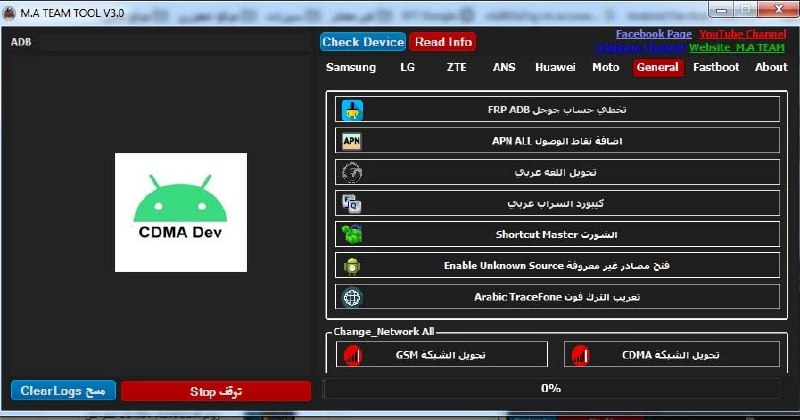Click the globe icon for Arabic TraceFone
This screenshot has height=420, width=800.
tap(352, 297)
